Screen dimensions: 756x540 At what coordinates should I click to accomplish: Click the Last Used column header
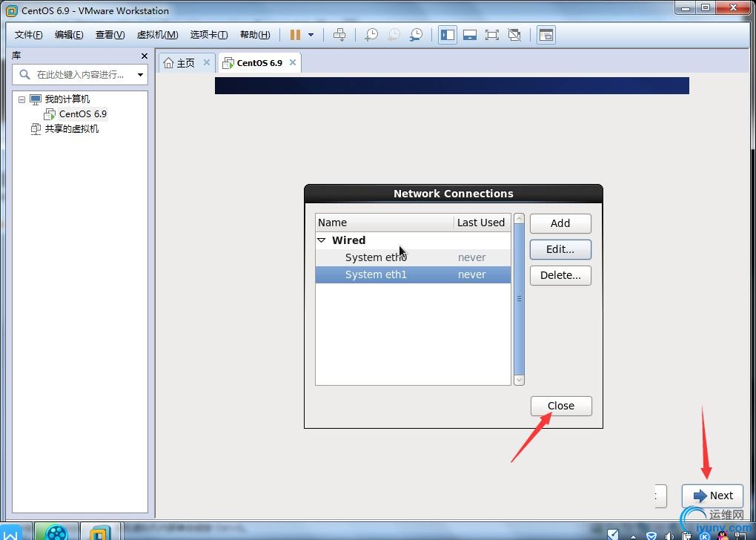click(x=482, y=223)
